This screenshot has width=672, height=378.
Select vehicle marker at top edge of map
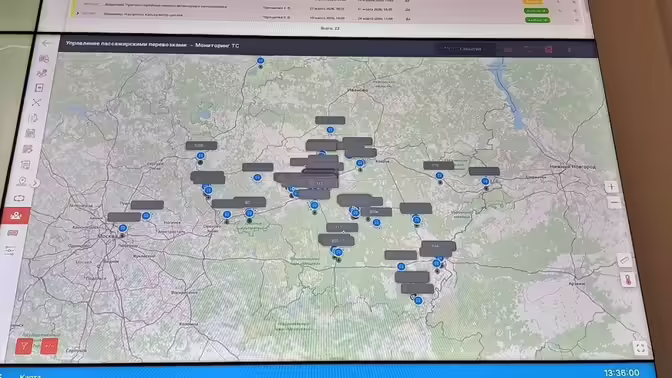[261, 61]
